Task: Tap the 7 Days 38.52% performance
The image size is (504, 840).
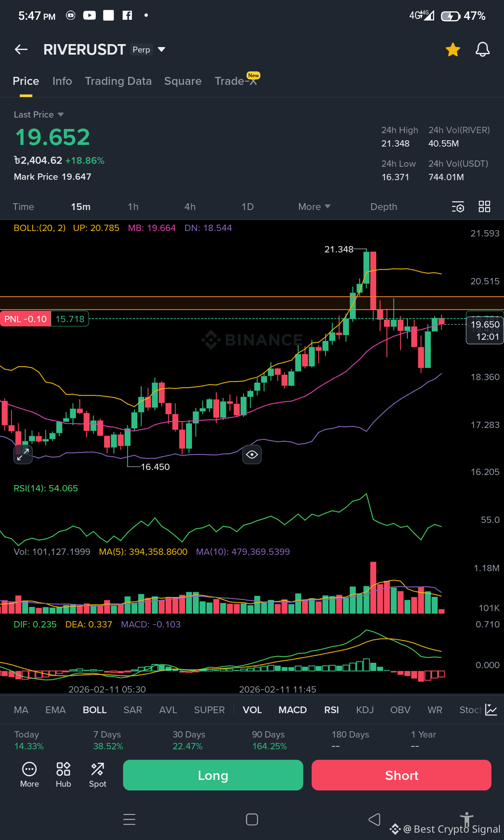Action: click(108, 740)
